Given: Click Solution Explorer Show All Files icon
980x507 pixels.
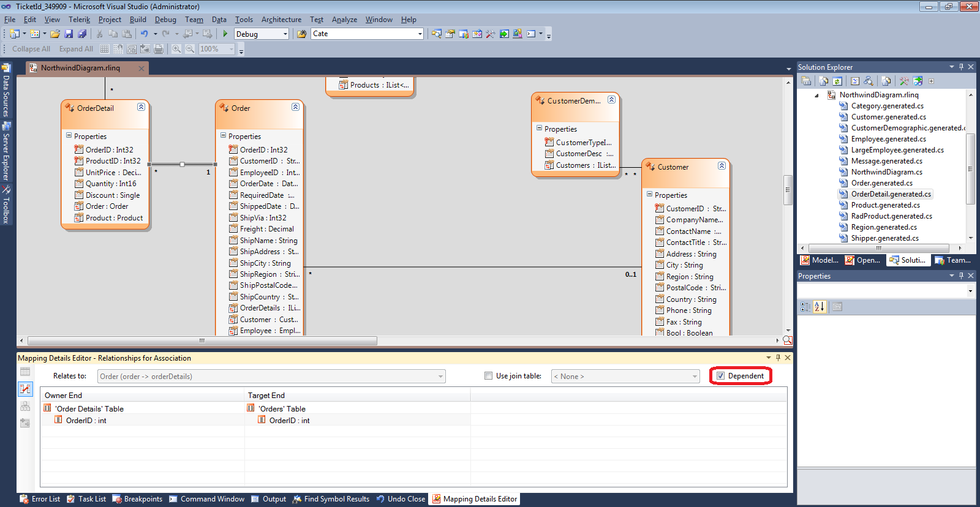Looking at the screenshot, I should click(x=824, y=81).
